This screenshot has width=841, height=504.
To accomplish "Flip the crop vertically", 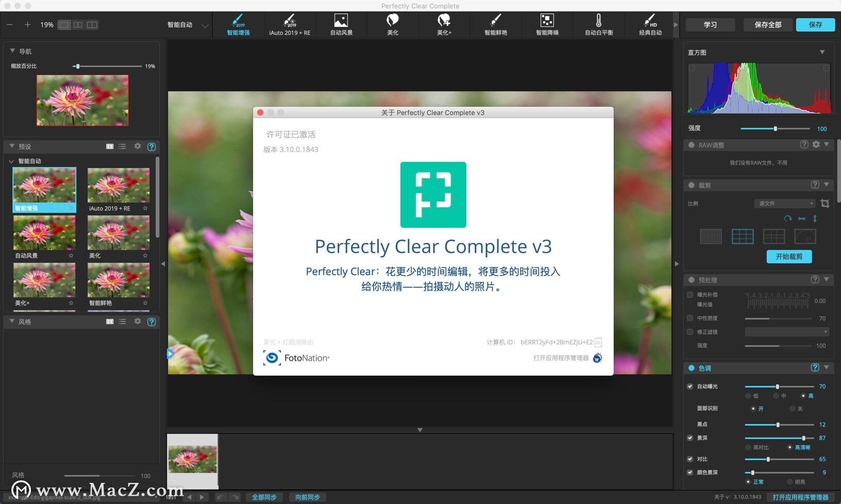I will tap(815, 219).
